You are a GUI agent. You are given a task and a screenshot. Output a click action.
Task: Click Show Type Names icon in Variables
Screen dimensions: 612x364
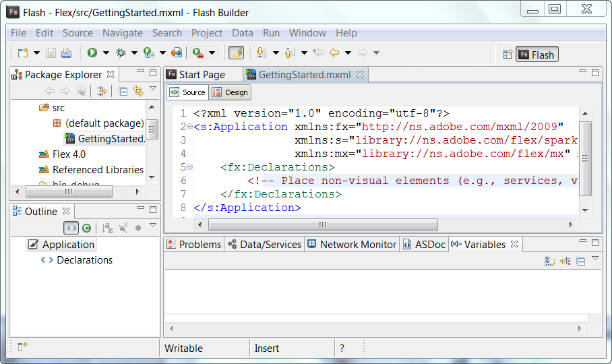(x=549, y=261)
